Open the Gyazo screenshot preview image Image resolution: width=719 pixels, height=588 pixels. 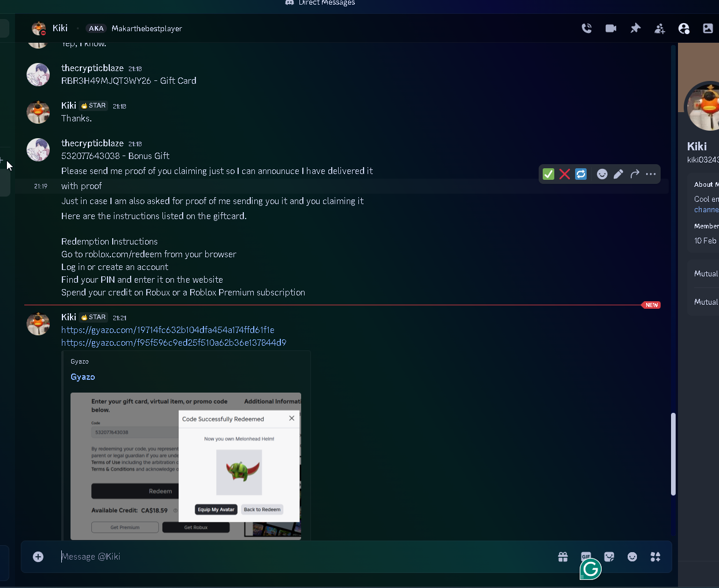coord(186,466)
